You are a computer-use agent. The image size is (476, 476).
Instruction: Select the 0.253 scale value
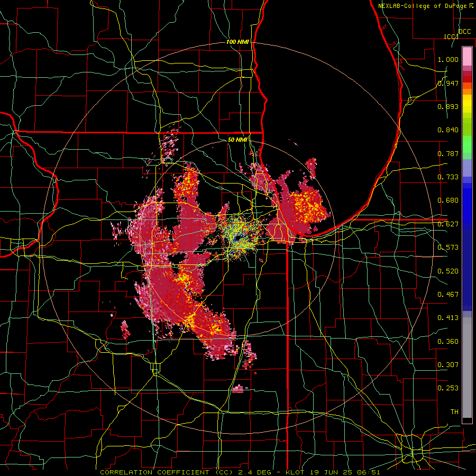coord(448,388)
